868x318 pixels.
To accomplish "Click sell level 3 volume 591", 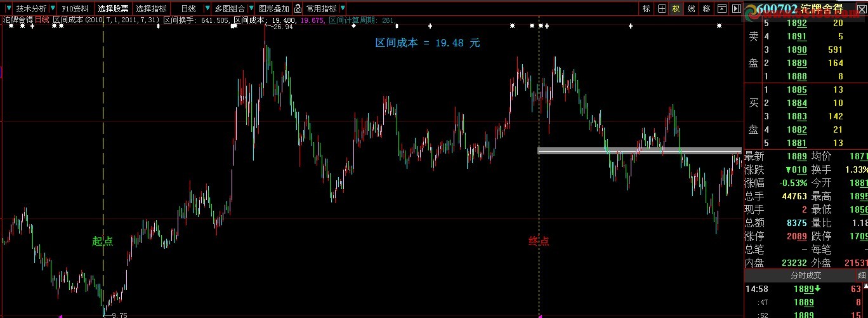I will (x=835, y=50).
